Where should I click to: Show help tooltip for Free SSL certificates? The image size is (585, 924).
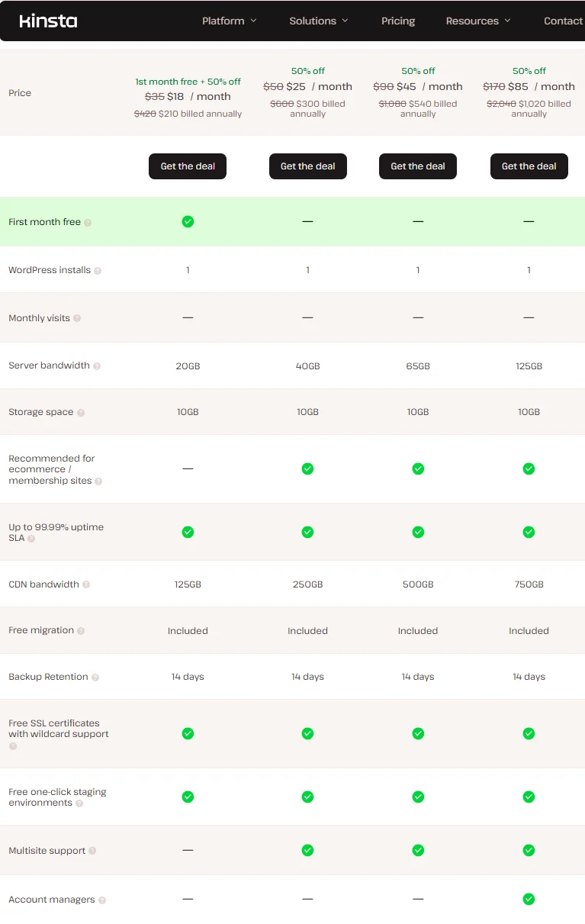click(x=12, y=745)
